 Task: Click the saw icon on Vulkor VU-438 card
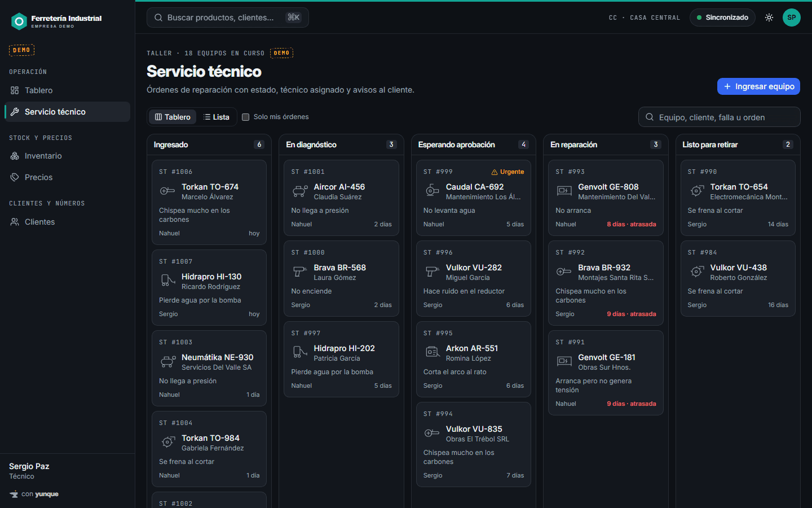click(696, 272)
